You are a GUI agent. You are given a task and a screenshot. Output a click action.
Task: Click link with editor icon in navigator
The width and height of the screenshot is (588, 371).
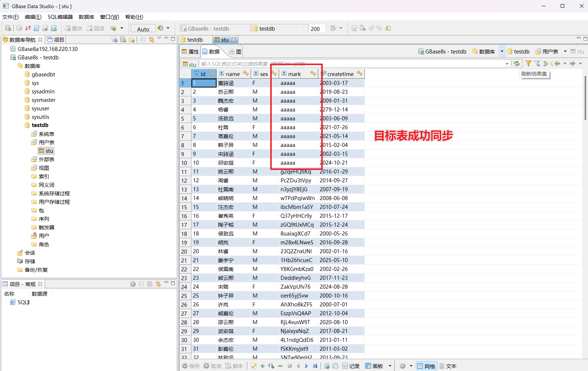[x=152, y=39]
